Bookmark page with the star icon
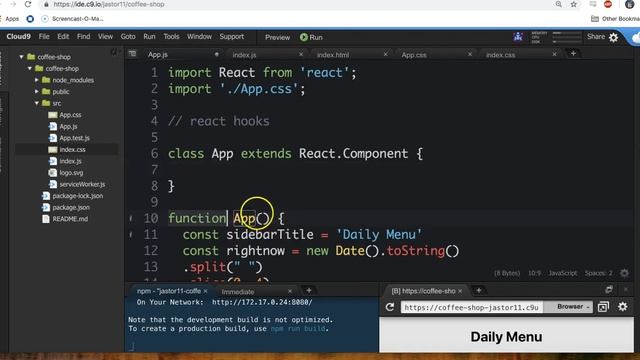The height and width of the screenshot is (360, 640). point(573,4)
